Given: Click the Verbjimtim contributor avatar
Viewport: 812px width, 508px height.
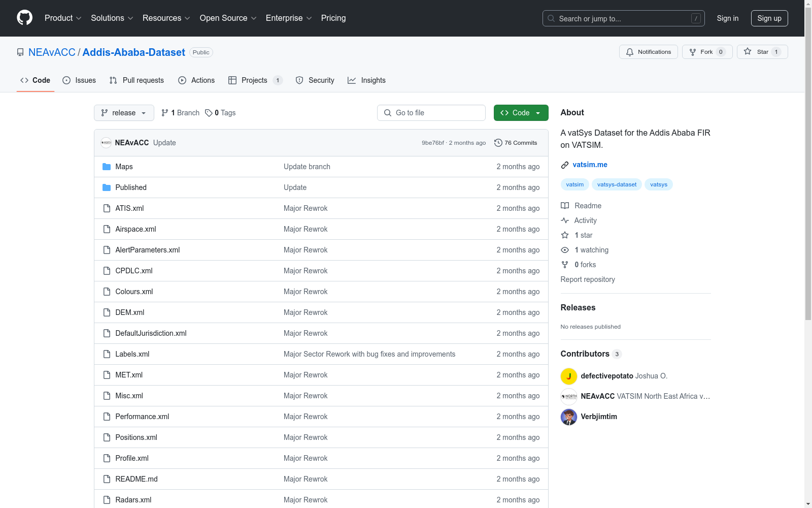Looking at the screenshot, I should (569, 417).
